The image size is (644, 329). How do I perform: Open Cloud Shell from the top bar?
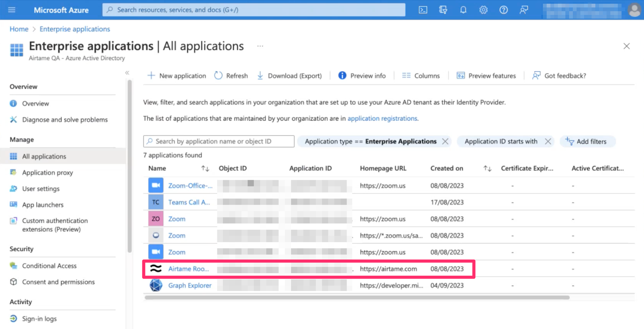click(423, 10)
